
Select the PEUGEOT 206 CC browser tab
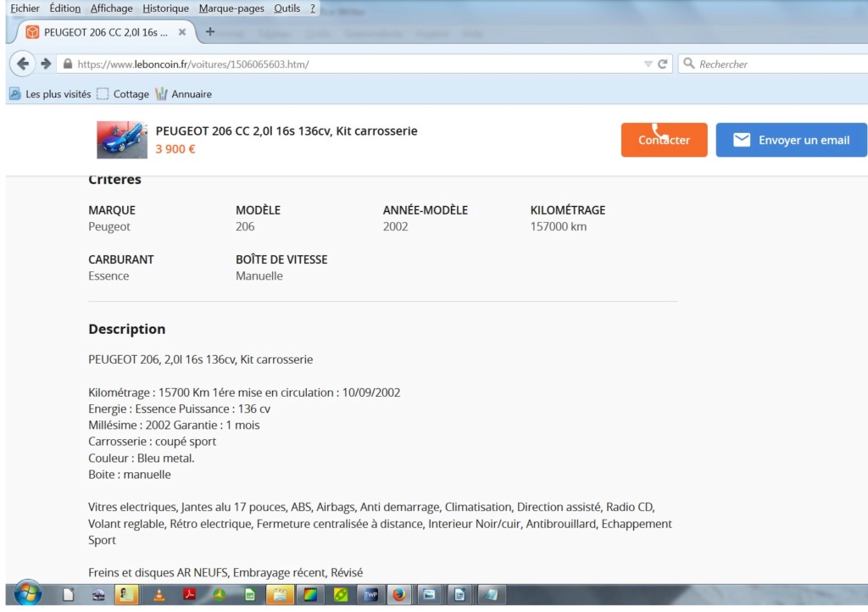click(105, 32)
